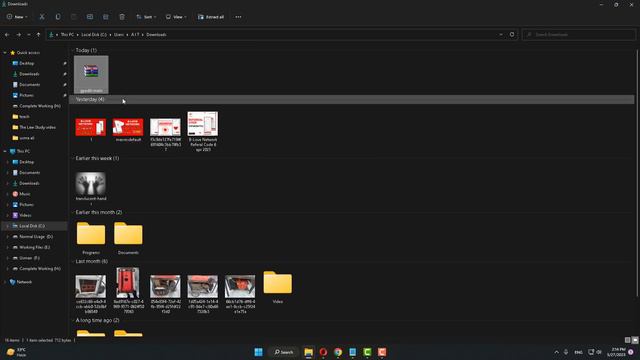This screenshot has width=640, height=360.
Task: Refresh the Downloads folder view
Action: [x=512, y=35]
